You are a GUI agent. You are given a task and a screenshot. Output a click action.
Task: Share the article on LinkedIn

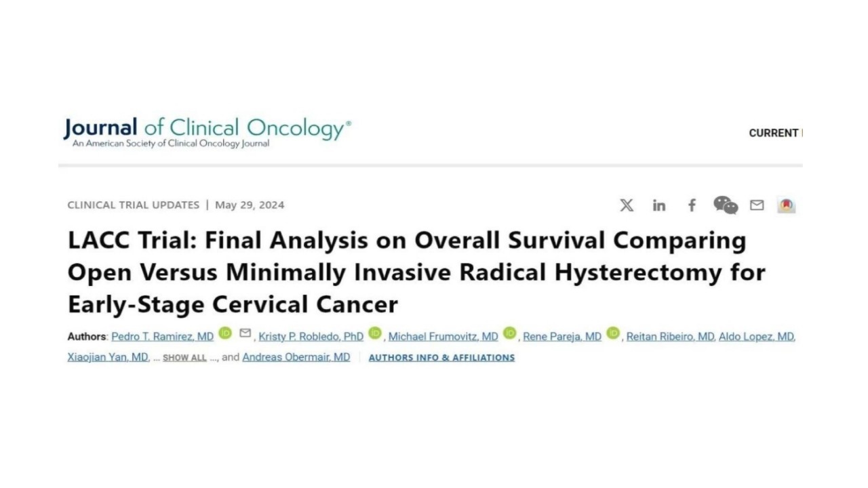[x=659, y=205]
